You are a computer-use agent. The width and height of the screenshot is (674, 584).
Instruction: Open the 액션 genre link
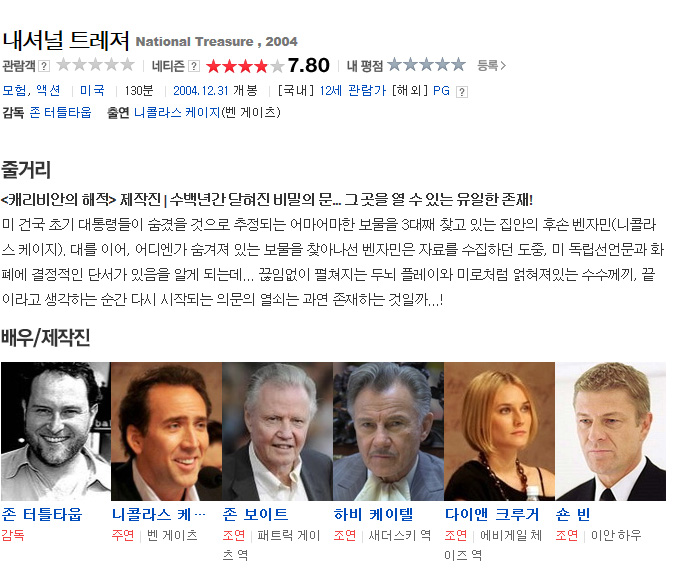pos(48,91)
